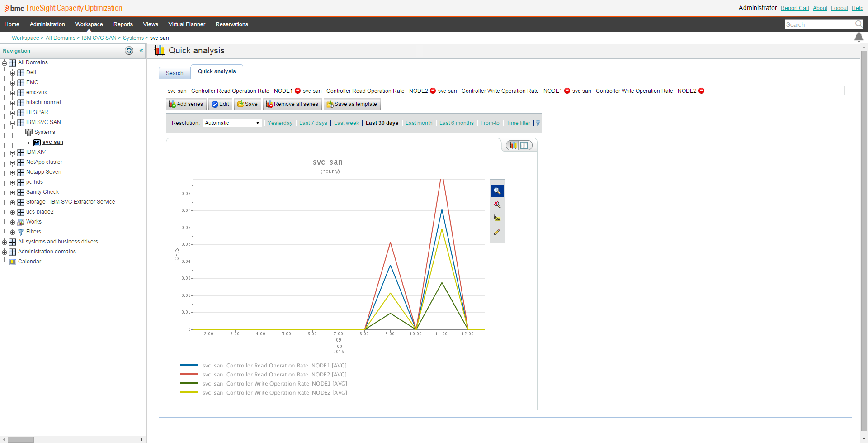Open the Resolution Automatic dropdown
868x443 pixels.
point(232,123)
